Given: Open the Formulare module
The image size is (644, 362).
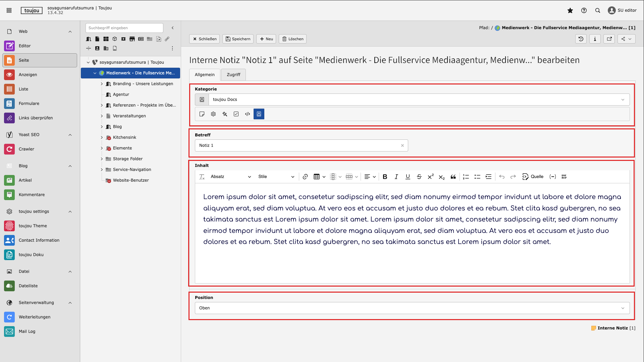Looking at the screenshot, I should (x=40, y=104).
